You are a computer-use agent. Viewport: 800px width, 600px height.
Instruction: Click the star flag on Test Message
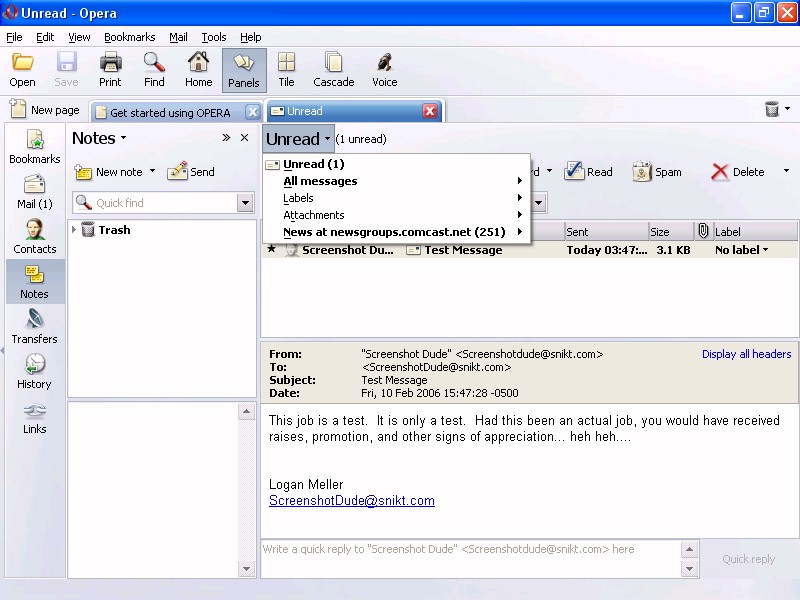pos(271,250)
